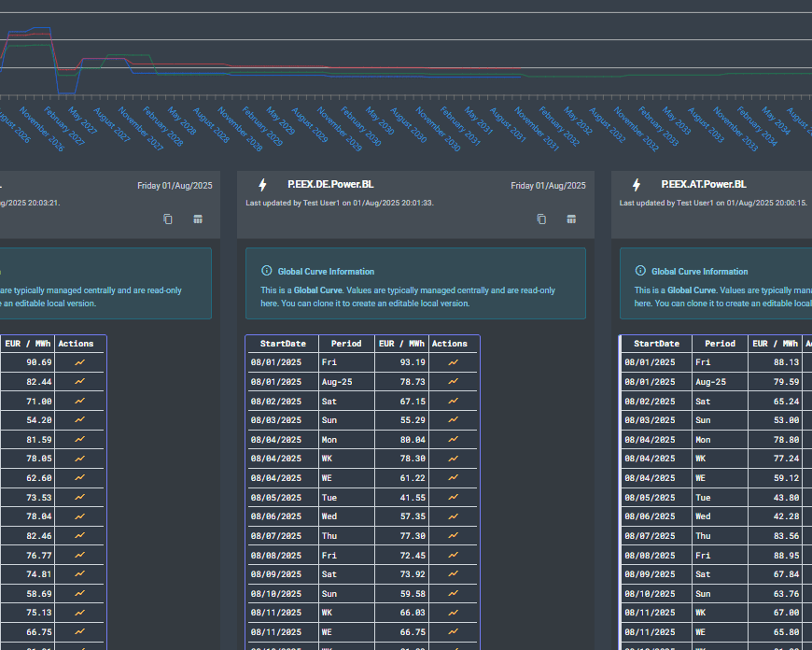
Task: Click EUR / MWh header in the AT table
Action: point(776,344)
